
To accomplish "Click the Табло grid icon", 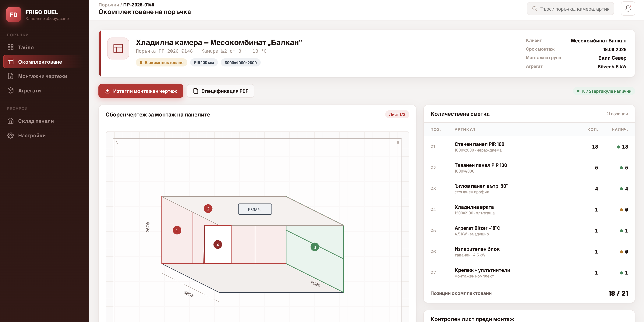I will pyautogui.click(x=10, y=47).
